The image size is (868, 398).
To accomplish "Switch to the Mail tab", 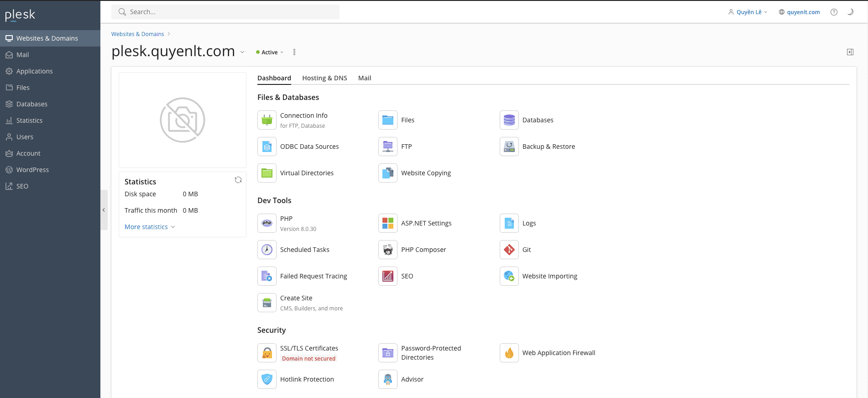I will tap(365, 78).
